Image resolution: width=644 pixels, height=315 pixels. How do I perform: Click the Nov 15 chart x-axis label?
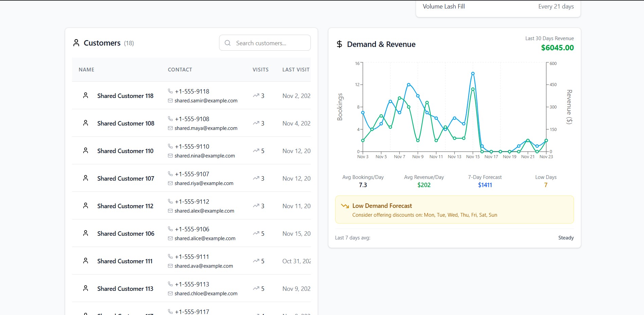[x=473, y=157]
